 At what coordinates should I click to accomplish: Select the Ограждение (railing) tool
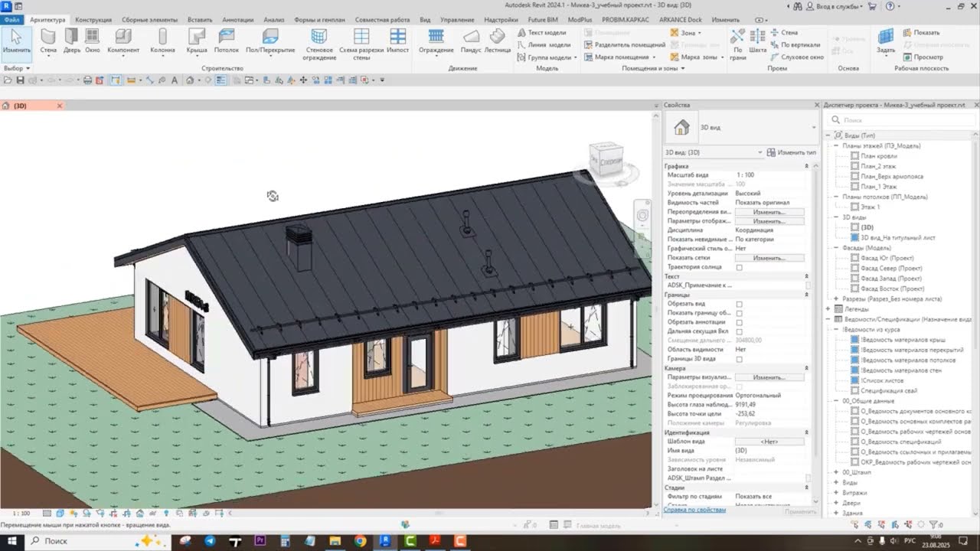coord(436,41)
